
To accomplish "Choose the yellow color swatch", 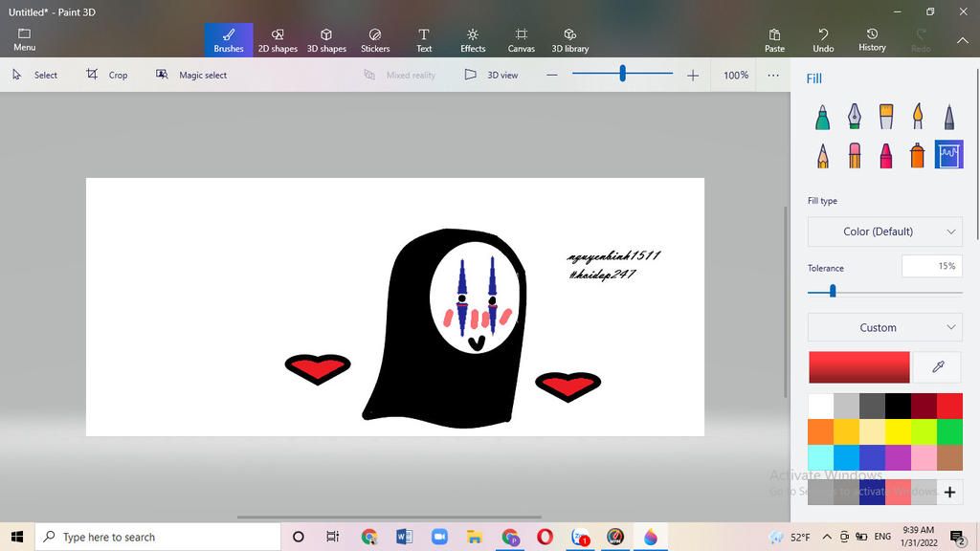I will pos(898,431).
